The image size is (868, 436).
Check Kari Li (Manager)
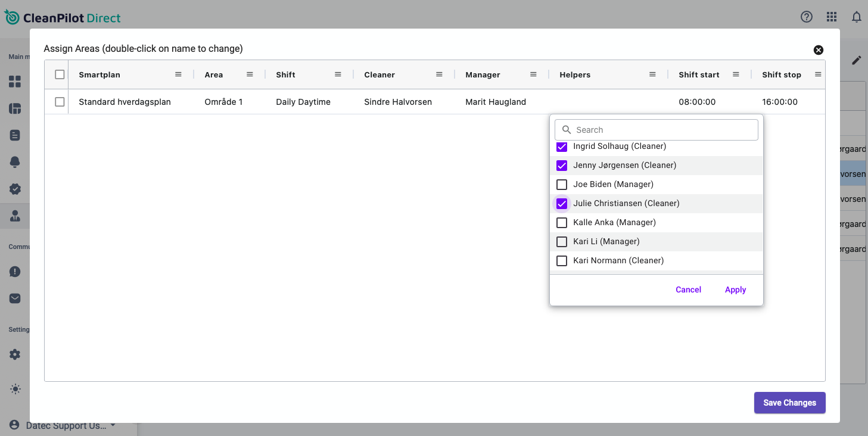point(562,242)
